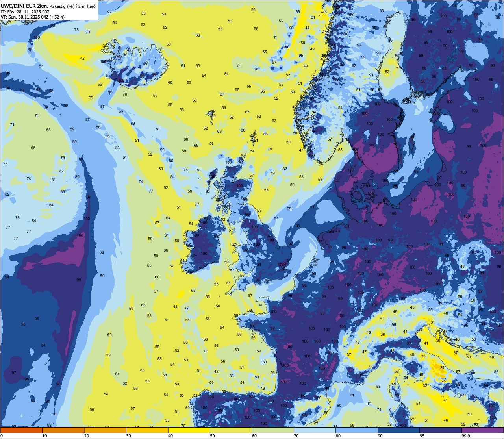Pick the medium blue legend segment between 80 and 90
This screenshot has width=504, height=439.
coord(357,430)
